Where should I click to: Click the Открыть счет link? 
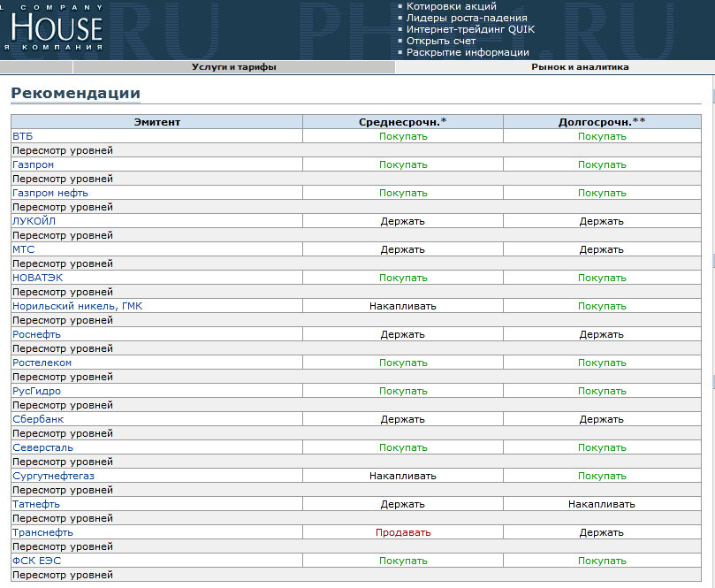click(x=441, y=41)
